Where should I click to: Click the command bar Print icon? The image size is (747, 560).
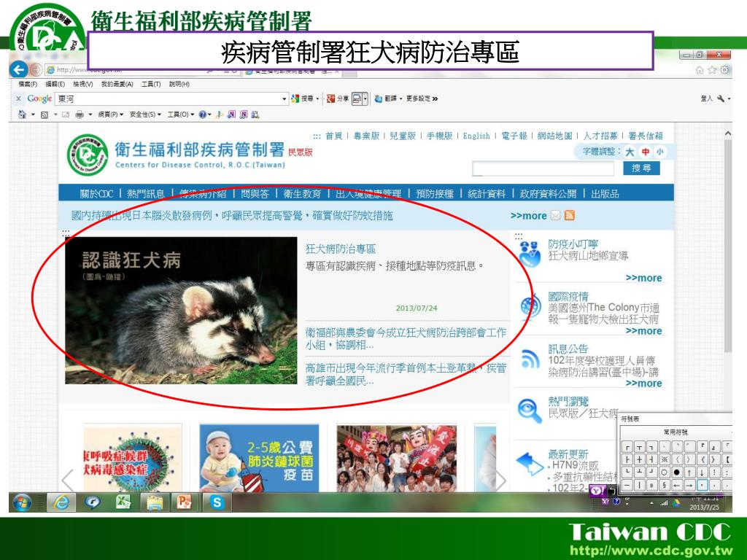(80, 114)
